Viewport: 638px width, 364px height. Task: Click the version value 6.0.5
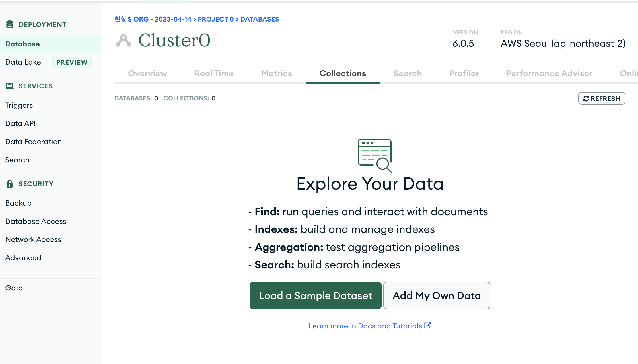pos(463,44)
